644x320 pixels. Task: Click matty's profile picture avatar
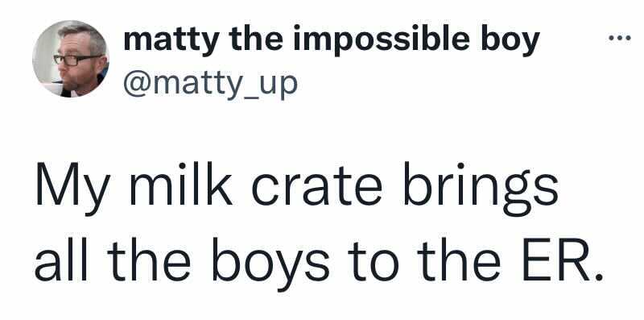[71, 59]
